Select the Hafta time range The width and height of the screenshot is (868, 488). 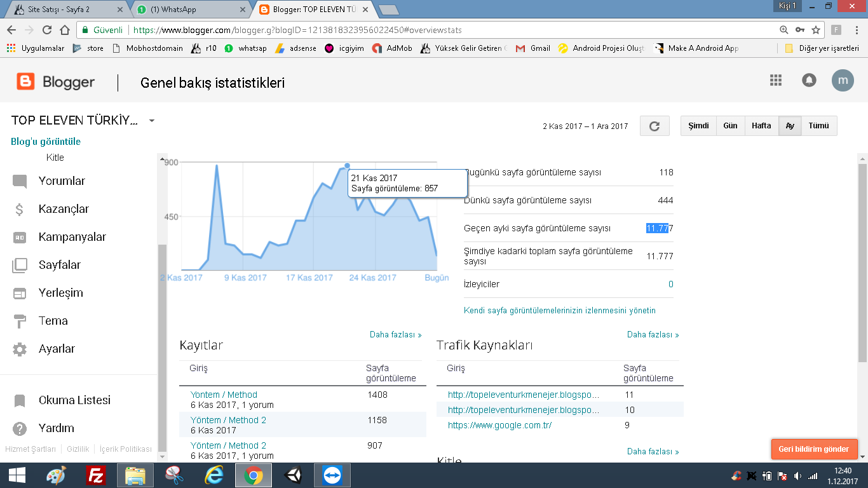[761, 126]
